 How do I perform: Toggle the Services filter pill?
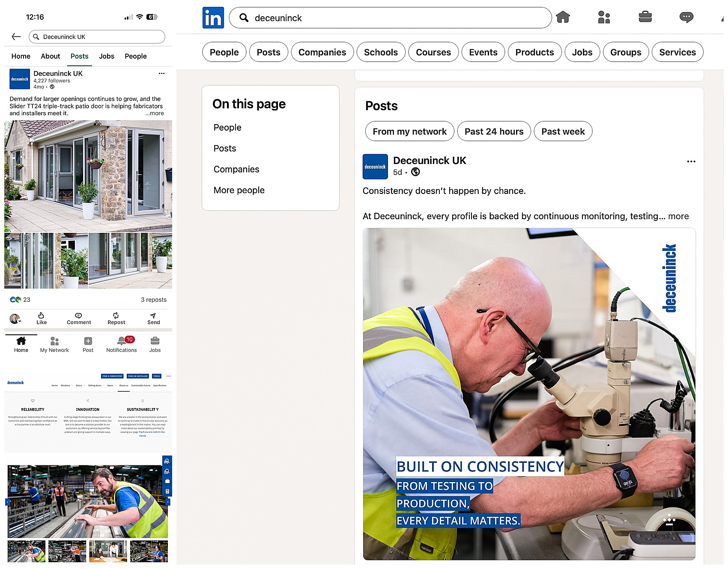[x=678, y=52]
